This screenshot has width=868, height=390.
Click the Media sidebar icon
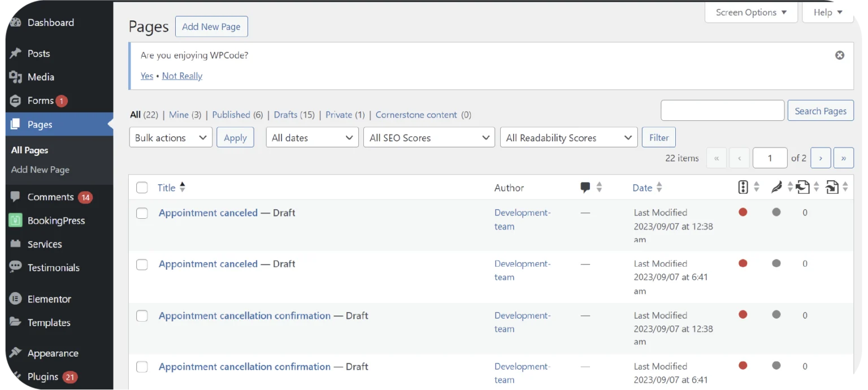pyautogui.click(x=16, y=77)
